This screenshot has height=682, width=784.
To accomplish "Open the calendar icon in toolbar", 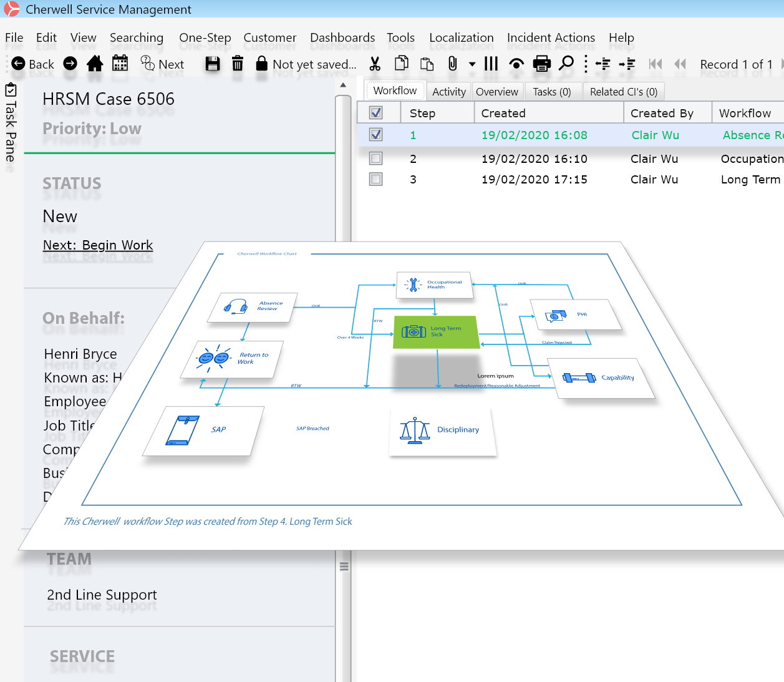I will pyautogui.click(x=120, y=64).
